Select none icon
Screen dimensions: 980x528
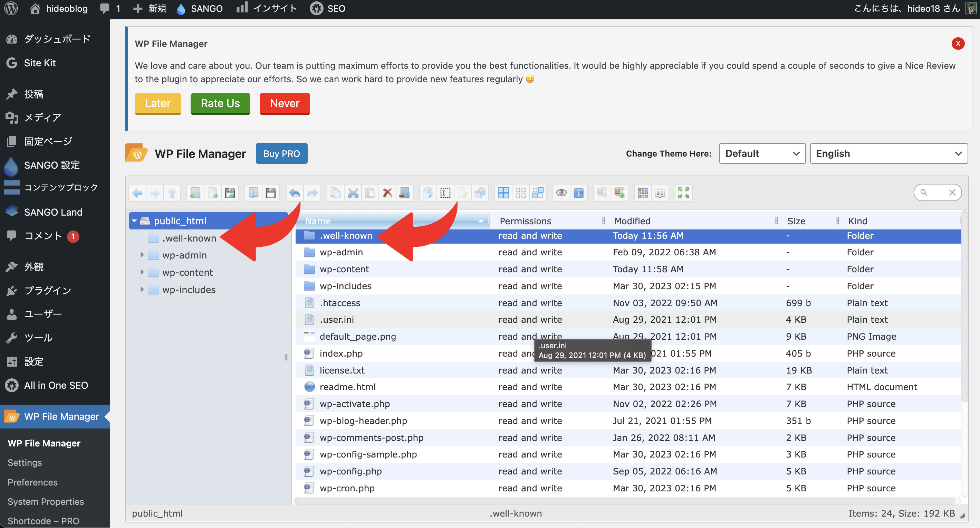(x=521, y=193)
